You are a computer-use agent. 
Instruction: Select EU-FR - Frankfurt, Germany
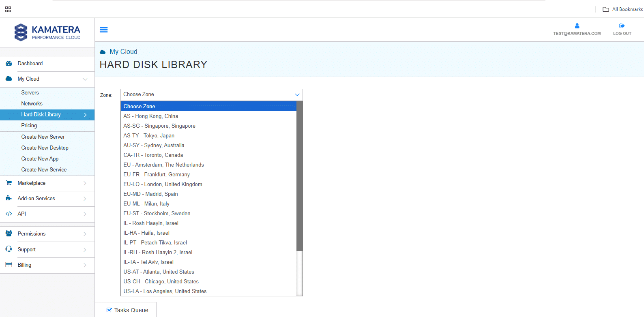(x=208, y=174)
